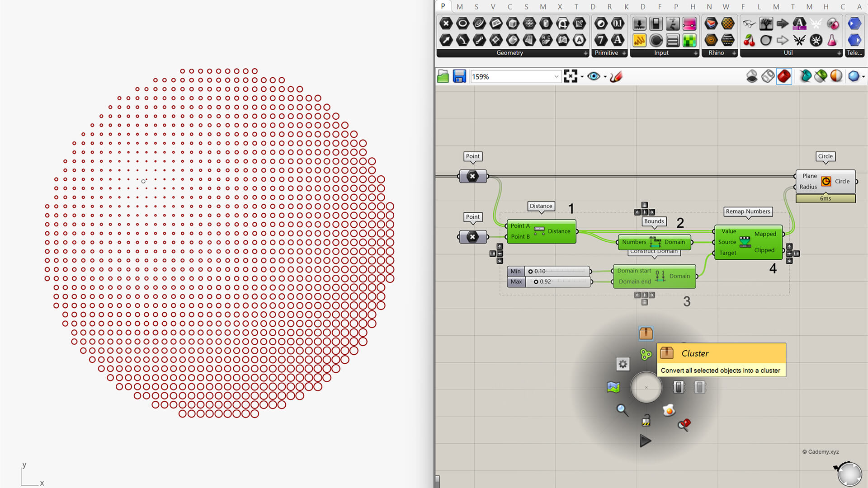
Task: Toggle the padlock disable icon in the radial menu
Action: pos(646,420)
